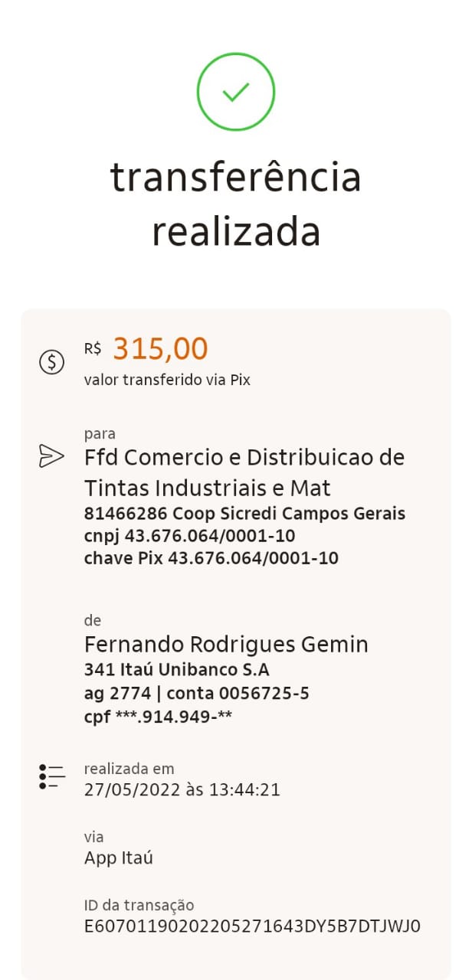The height and width of the screenshot is (980, 472).
Task: Click the "valor transferido via Pix" label
Action: click(167, 379)
